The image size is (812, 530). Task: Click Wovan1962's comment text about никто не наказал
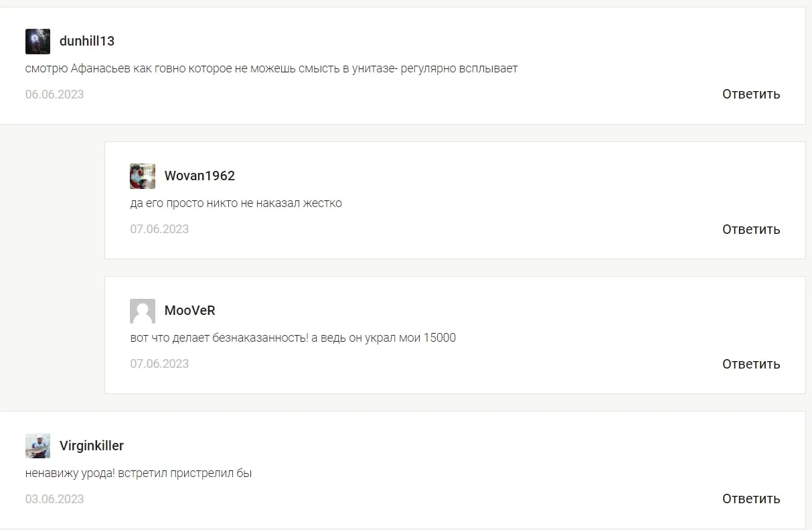click(x=236, y=203)
